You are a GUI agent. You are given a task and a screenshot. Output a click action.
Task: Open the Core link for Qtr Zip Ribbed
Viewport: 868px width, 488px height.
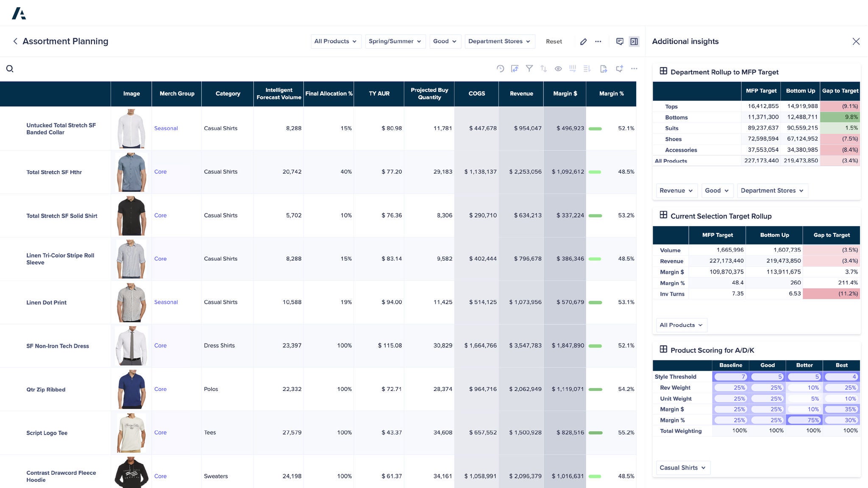point(160,389)
